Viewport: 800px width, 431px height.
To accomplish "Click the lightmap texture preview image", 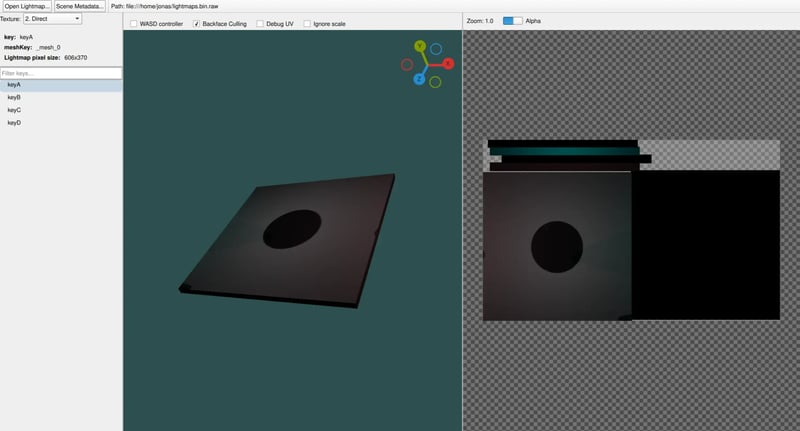I will click(631, 230).
